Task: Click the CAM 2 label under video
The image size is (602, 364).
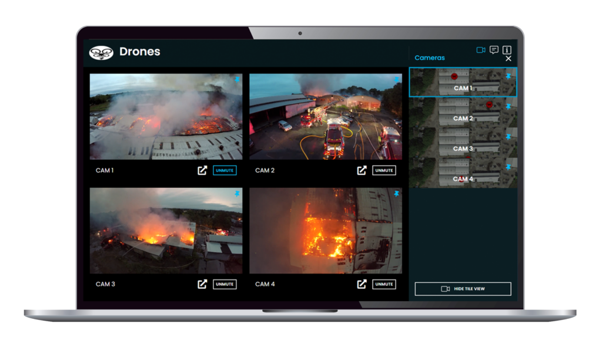Action: point(265,170)
